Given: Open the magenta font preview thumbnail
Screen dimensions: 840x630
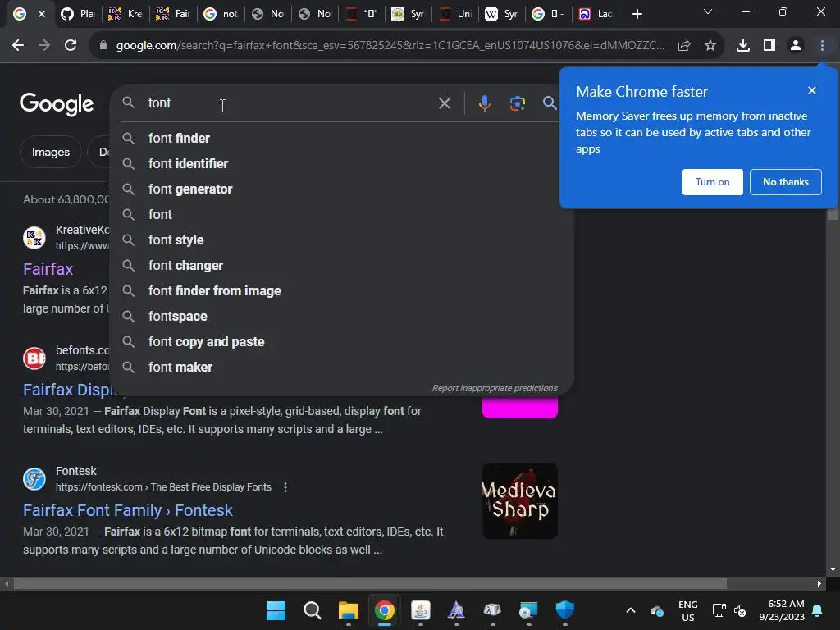Looking at the screenshot, I should [x=519, y=407].
